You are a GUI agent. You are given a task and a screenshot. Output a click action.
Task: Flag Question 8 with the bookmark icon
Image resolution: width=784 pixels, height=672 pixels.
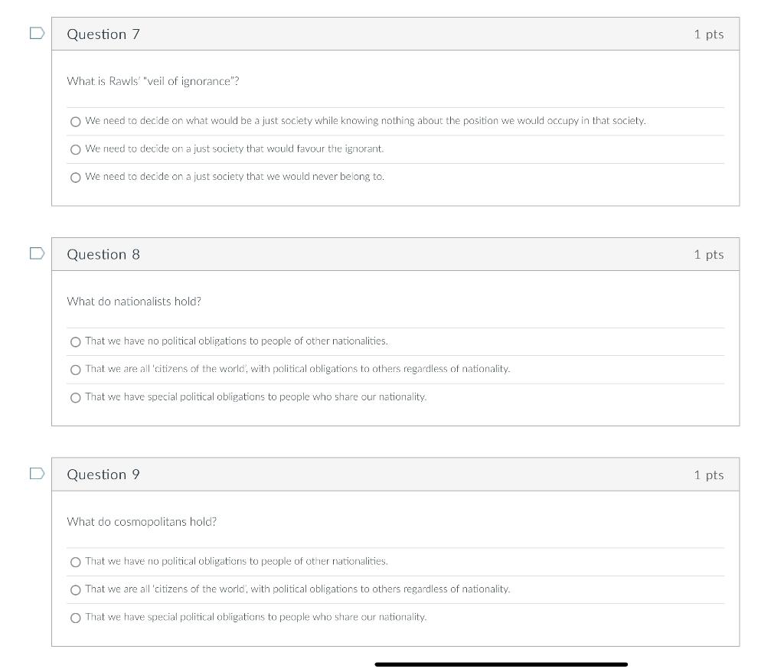point(37,253)
